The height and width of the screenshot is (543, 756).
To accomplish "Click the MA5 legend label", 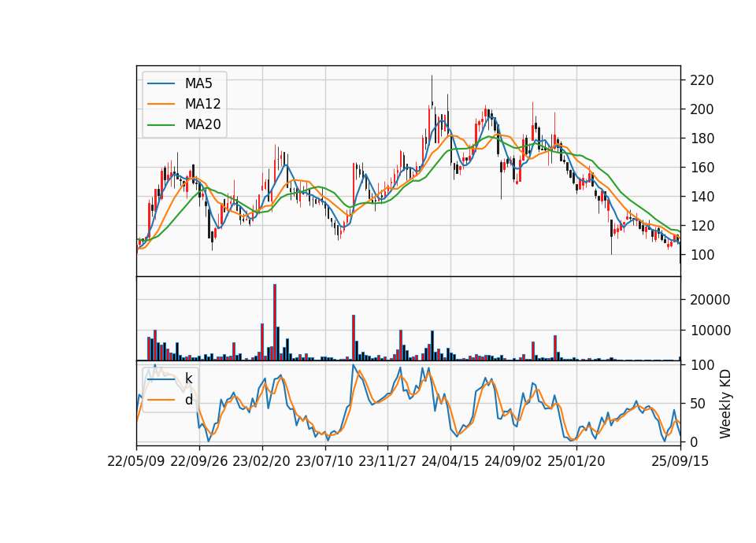I will coord(198,83).
